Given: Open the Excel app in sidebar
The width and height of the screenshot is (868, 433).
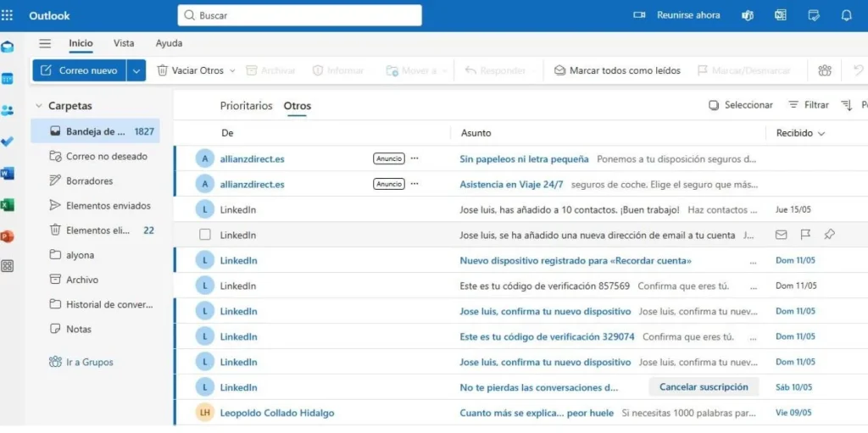Looking at the screenshot, I should click(8, 205).
